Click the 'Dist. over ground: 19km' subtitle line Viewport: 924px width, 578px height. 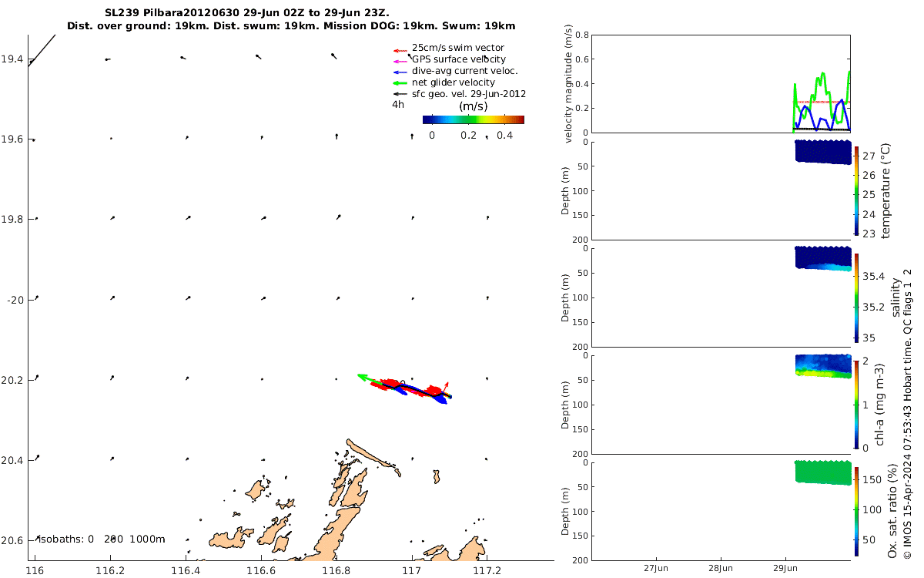click(291, 26)
